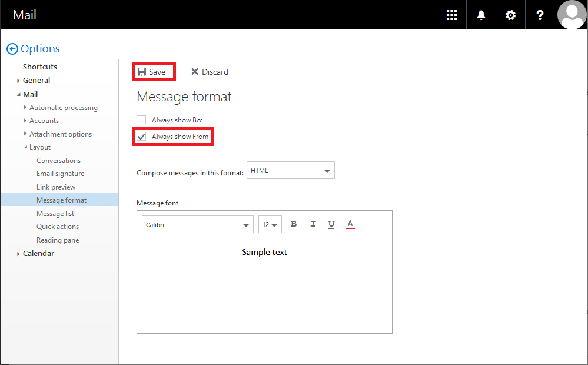Click the profile avatar picture

(x=572, y=15)
